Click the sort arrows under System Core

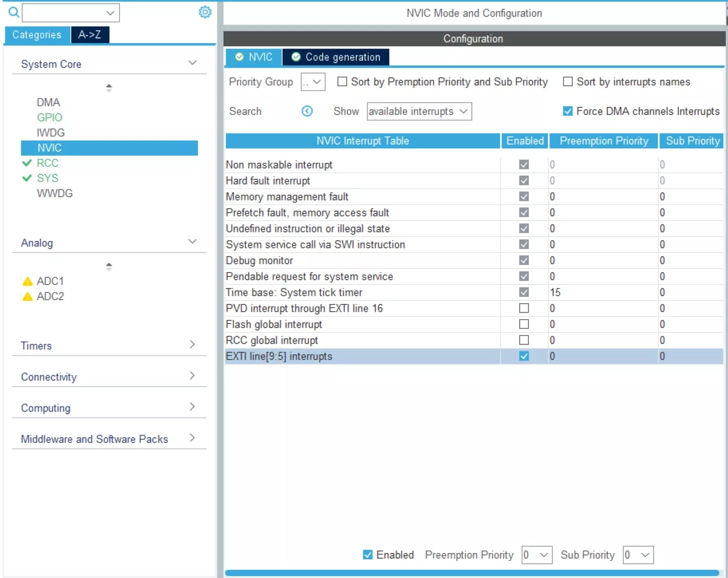(109, 88)
